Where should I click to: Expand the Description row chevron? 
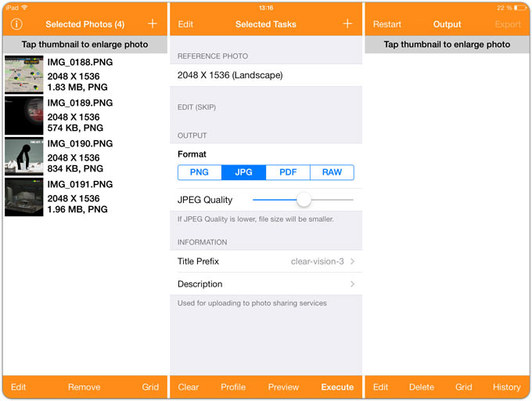pos(353,284)
